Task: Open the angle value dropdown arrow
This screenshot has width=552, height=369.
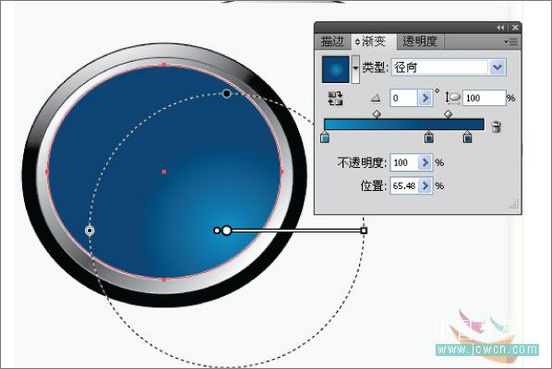Action: point(425,98)
